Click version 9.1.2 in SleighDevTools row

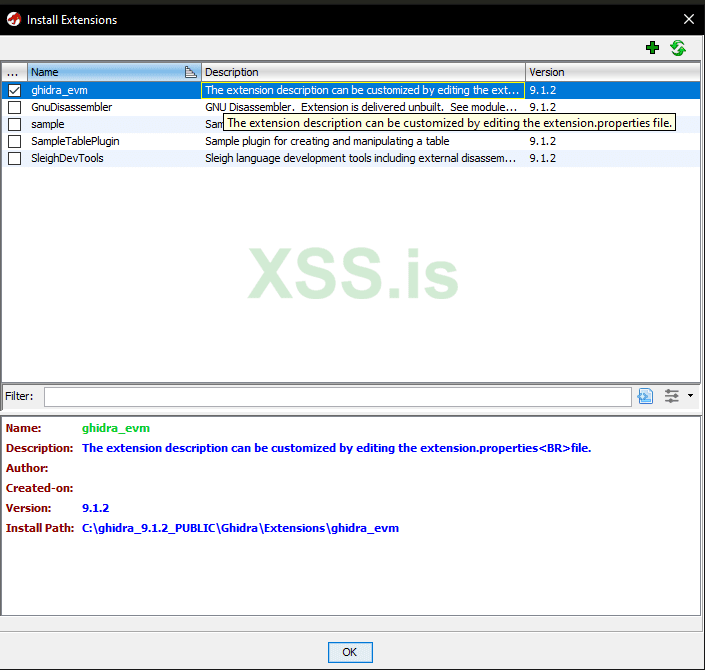[543, 159]
